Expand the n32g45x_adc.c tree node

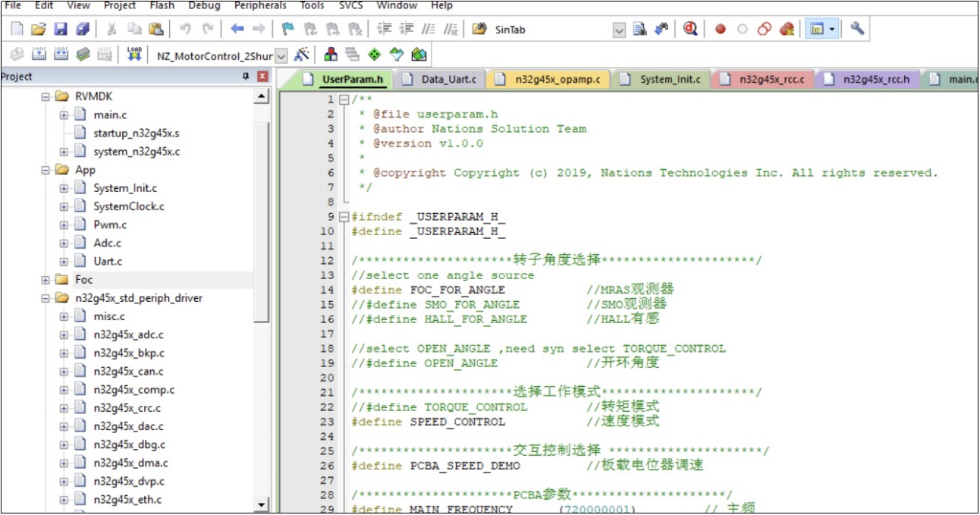[64, 334]
